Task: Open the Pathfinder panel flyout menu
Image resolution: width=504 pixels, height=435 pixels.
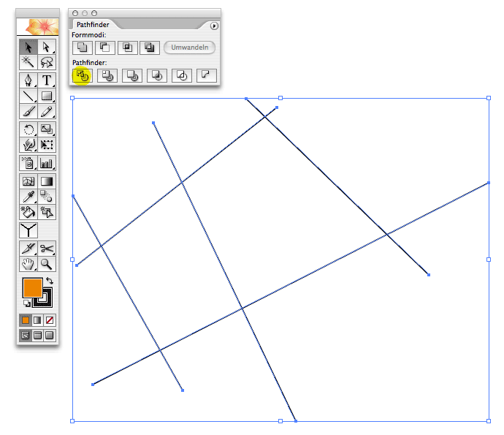Action: [x=214, y=26]
